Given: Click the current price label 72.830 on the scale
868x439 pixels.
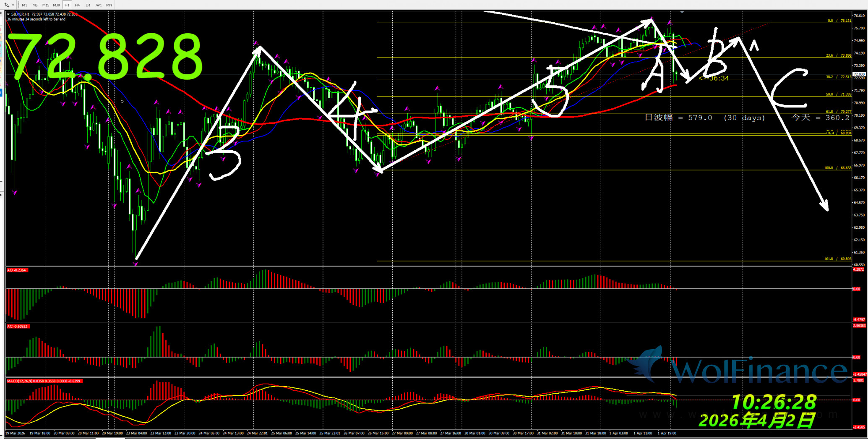Looking at the screenshot, I should tap(859, 74).
